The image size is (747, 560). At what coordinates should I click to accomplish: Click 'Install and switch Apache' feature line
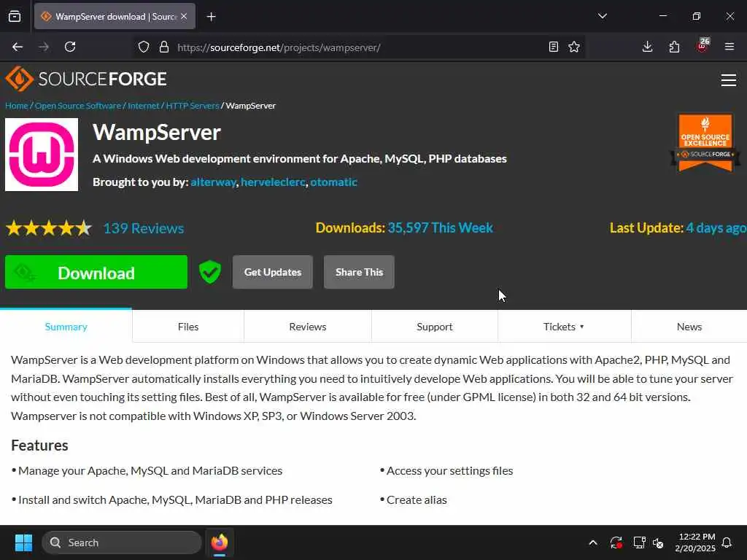[175, 500]
